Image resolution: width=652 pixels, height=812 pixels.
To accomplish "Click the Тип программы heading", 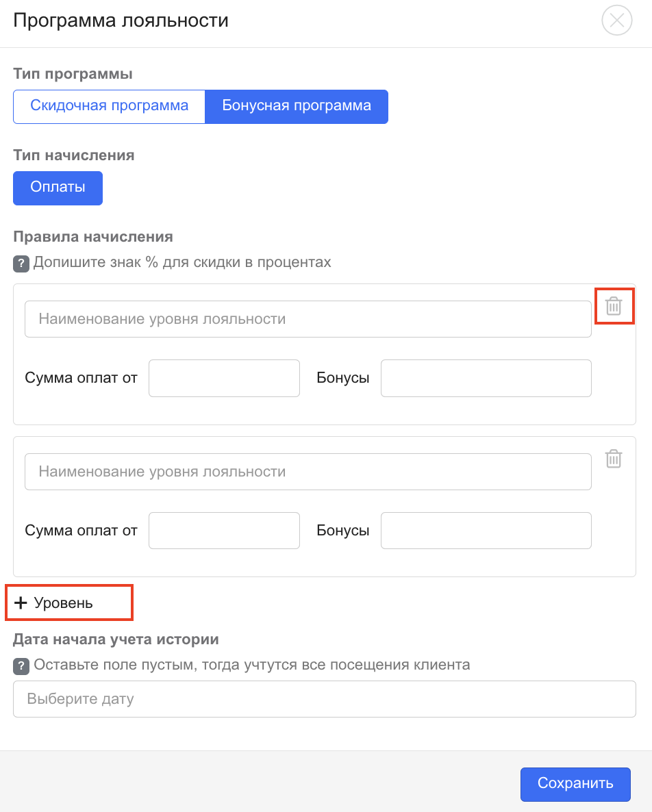I will (x=73, y=73).
